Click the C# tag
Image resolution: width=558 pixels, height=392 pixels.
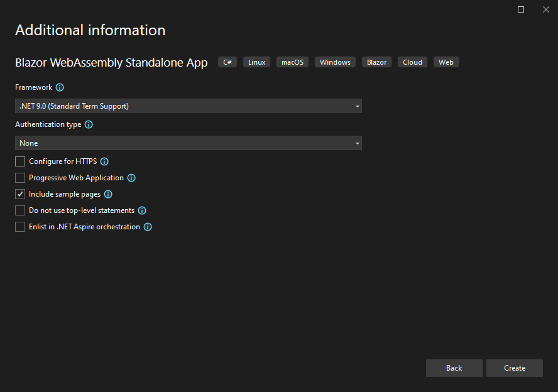pos(227,62)
